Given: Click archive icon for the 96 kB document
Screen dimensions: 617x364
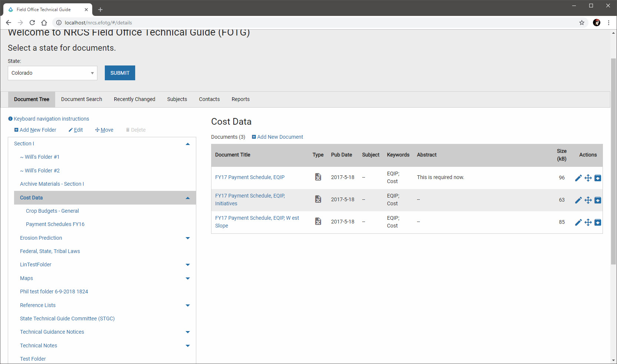Looking at the screenshot, I should (x=598, y=178).
